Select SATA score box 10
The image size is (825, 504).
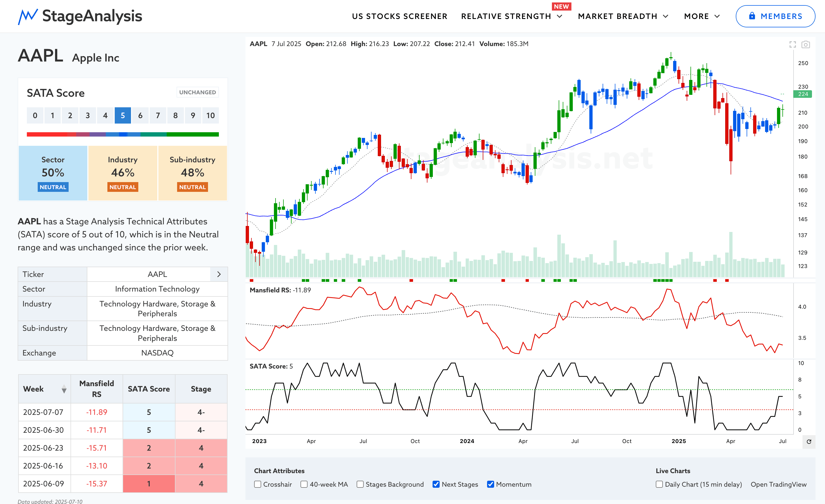coord(210,115)
